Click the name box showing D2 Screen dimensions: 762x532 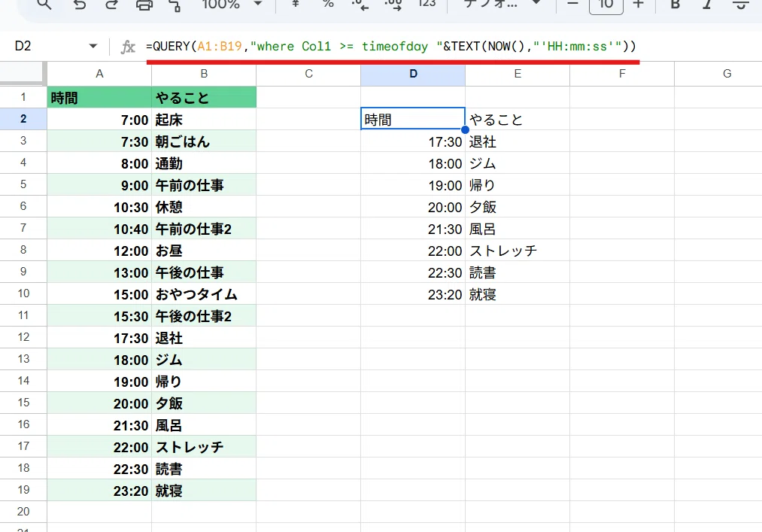coord(46,46)
